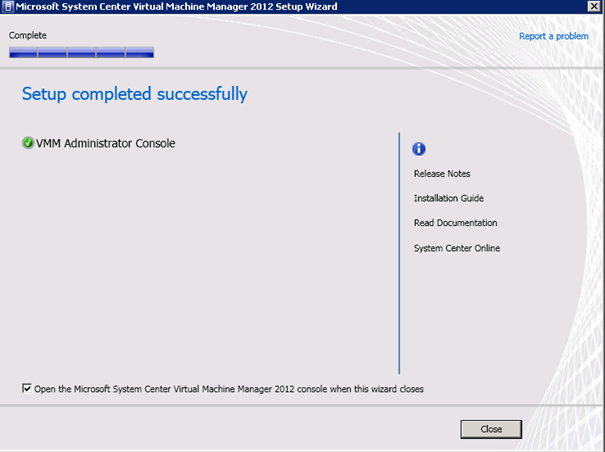Click the blue information icon
Screen dimensions: 605x452
click(419, 149)
